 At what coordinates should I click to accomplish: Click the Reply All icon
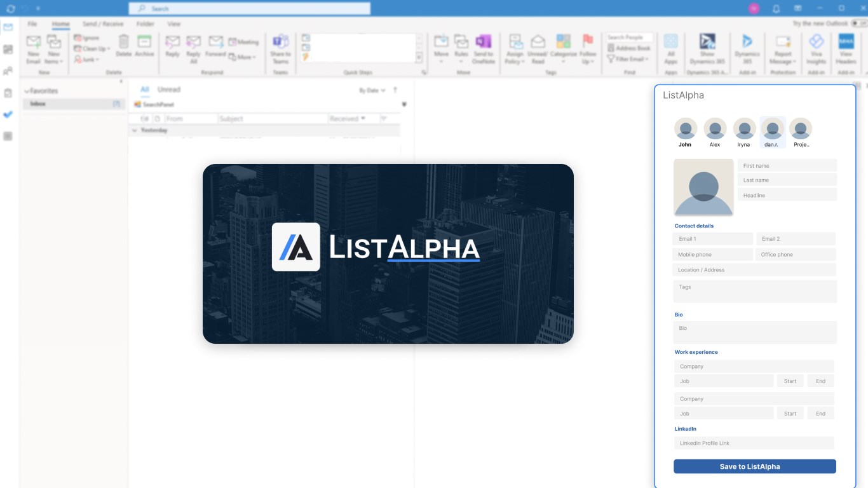coord(193,43)
